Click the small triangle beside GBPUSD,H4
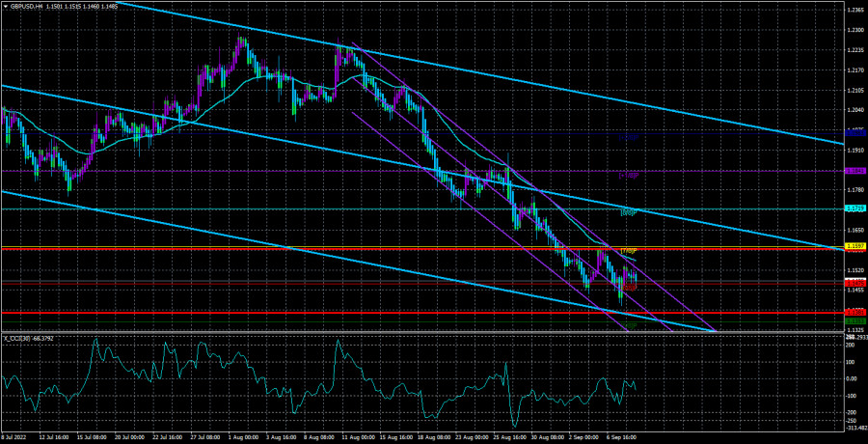 point(5,5)
